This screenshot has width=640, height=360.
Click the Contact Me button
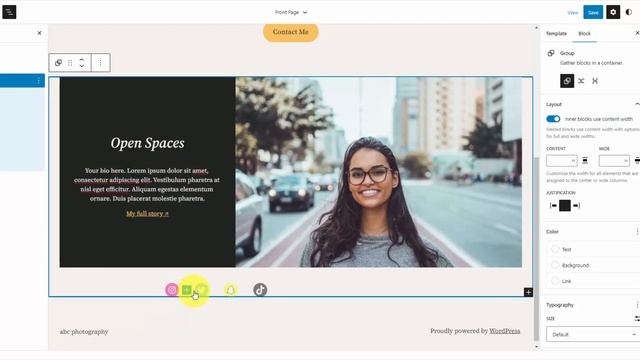coord(291,32)
